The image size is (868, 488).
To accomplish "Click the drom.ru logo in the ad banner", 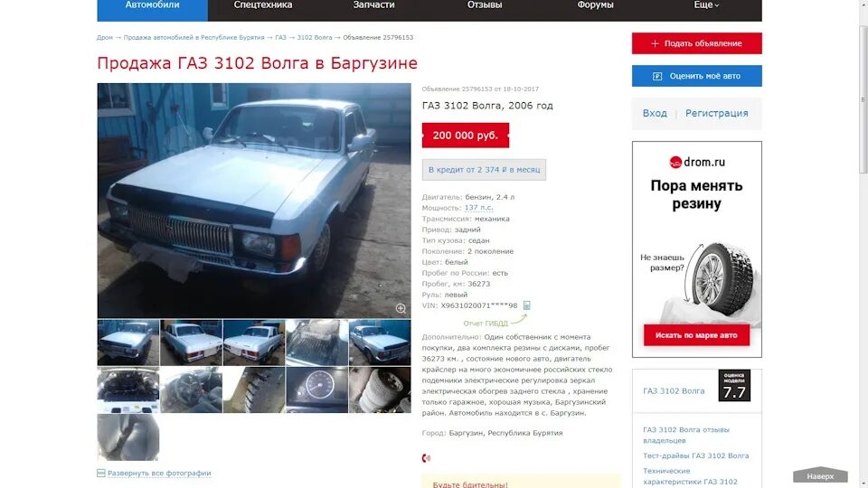I will click(x=697, y=162).
